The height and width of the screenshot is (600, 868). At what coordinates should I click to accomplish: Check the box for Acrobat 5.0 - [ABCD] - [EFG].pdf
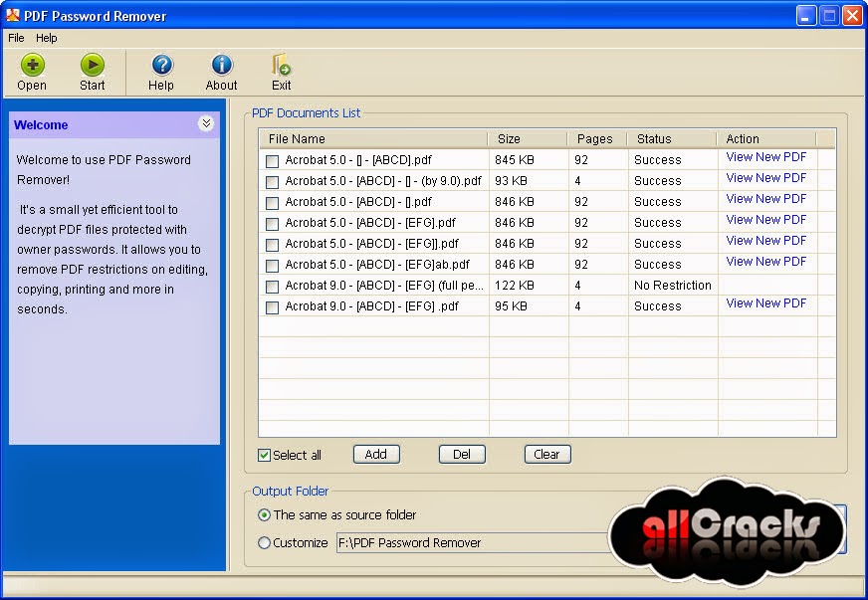click(x=272, y=224)
